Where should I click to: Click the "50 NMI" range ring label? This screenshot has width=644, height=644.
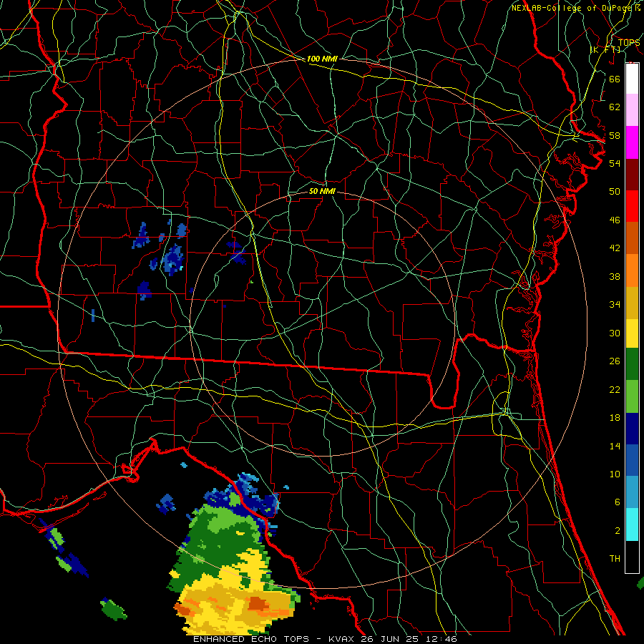[x=322, y=191]
